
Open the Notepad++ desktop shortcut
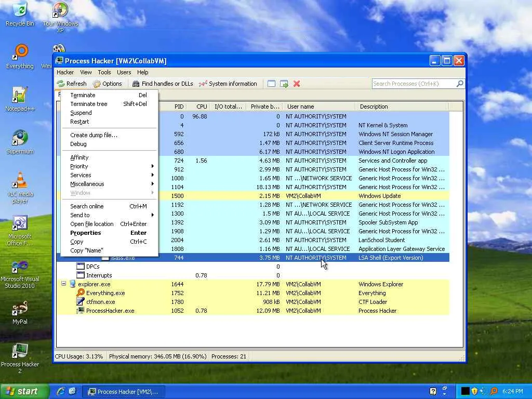(x=20, y=99)
